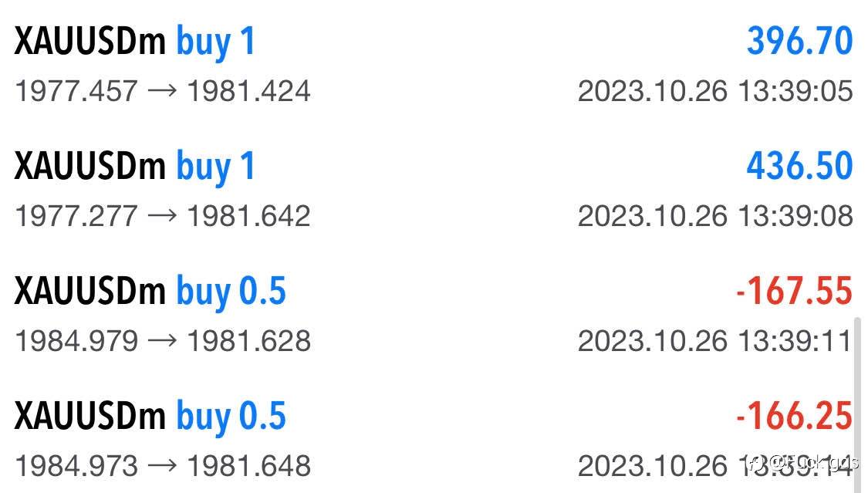Tap the price range 1984.979 → 1981.628
The image size is (868, 493).
163,341
